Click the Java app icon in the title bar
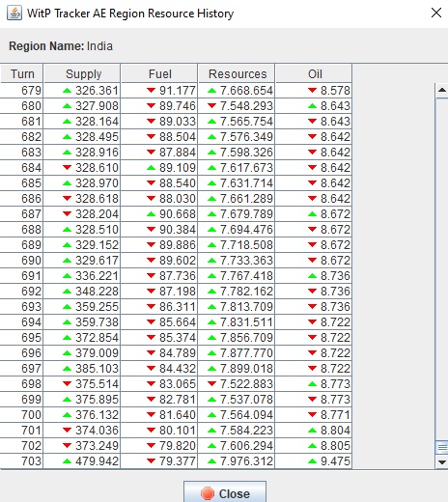 (14, 14)
